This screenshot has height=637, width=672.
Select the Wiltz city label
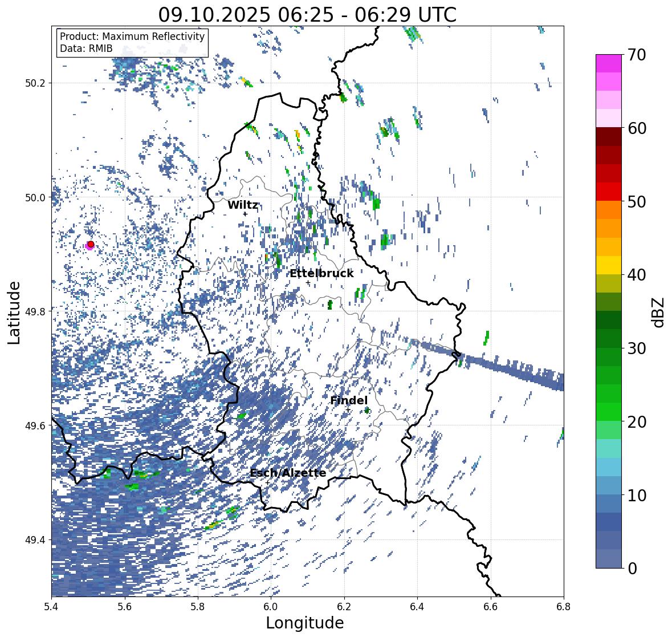[x=243, y=205]
